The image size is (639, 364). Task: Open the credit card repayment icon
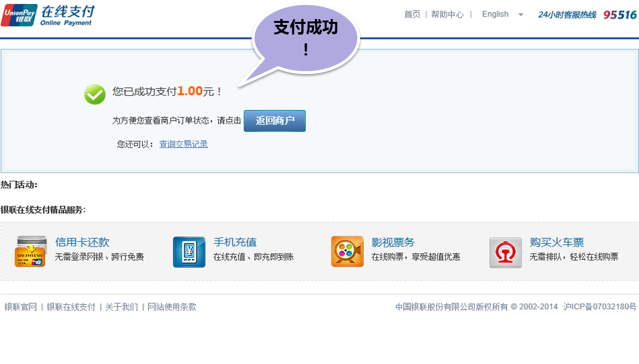coord(31,251)
